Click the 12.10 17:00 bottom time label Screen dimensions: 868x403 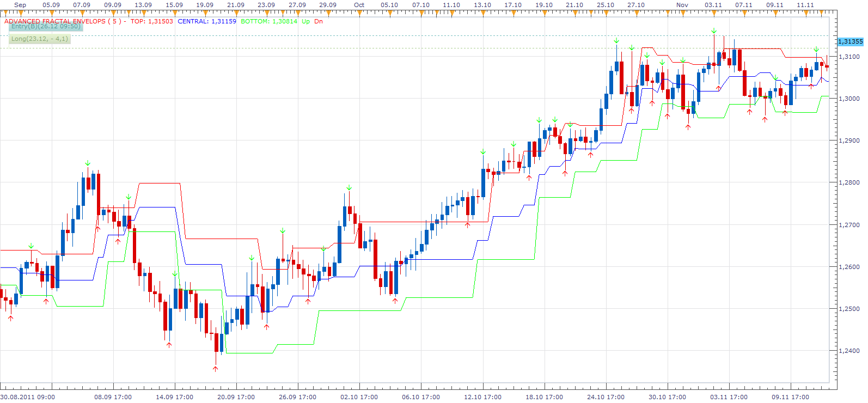482,397
